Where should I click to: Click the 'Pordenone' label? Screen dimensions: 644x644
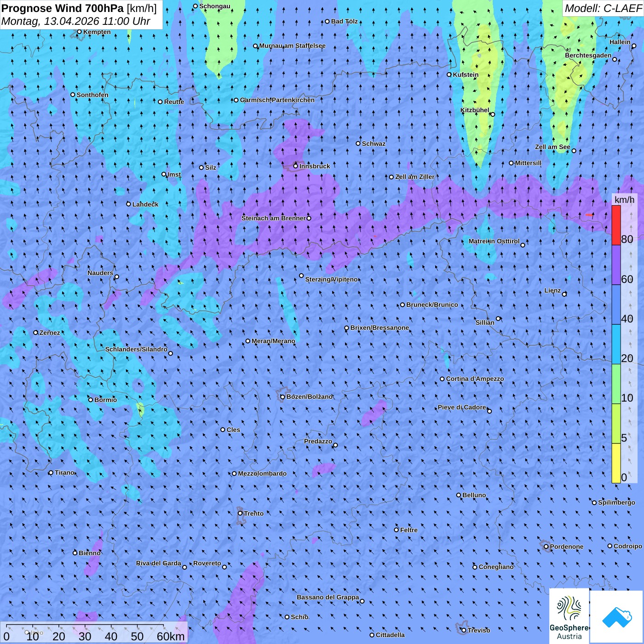(567, 546)
